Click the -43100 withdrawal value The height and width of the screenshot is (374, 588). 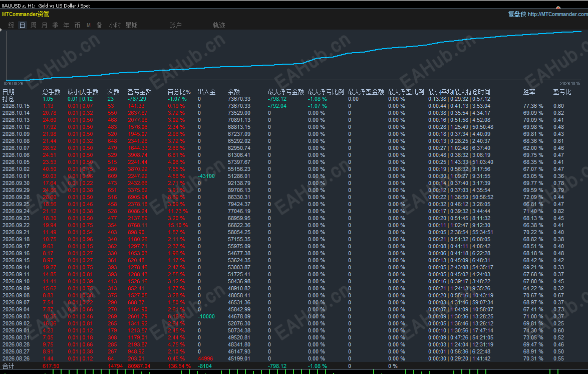tap(206, 176)
